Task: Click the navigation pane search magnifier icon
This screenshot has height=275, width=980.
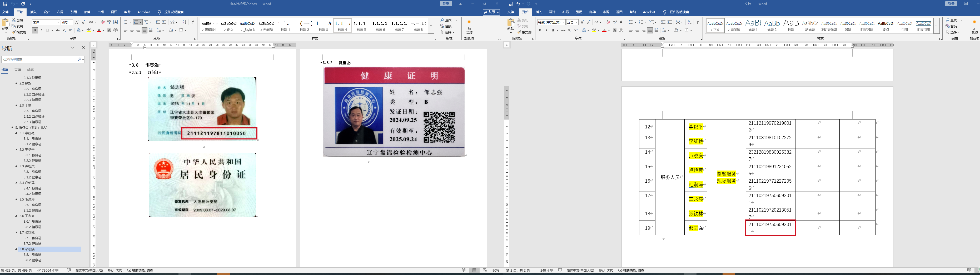Action: click(x=79, y=59)
